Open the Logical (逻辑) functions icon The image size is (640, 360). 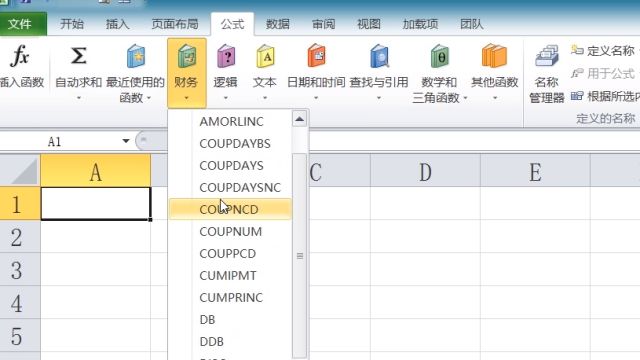coord(226,56)
